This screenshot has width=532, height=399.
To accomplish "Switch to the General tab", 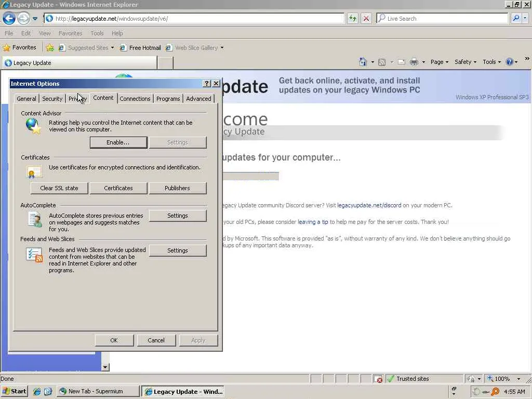I will coord(26,99).
